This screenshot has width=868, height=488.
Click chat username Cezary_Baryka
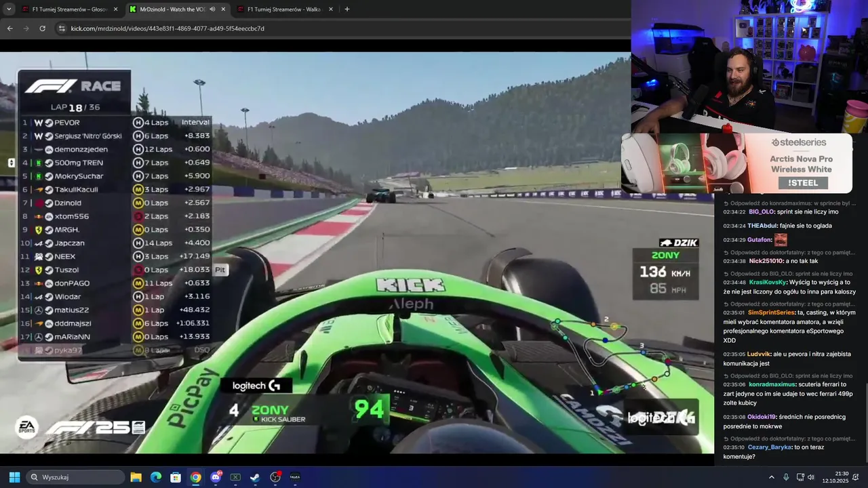point(771,447)
